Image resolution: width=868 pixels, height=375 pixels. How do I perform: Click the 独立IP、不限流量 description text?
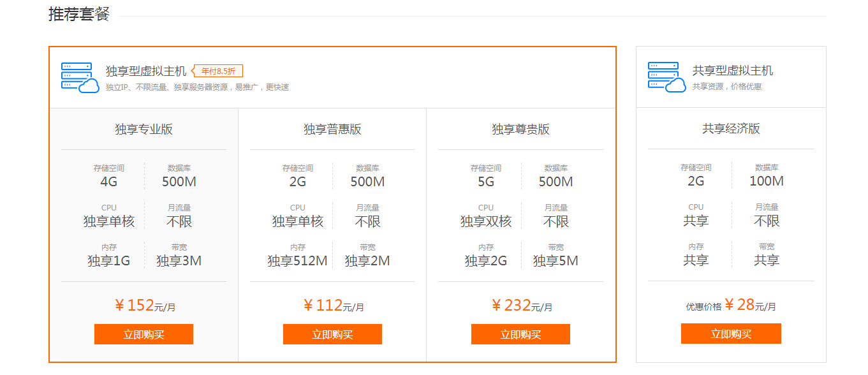197,87
